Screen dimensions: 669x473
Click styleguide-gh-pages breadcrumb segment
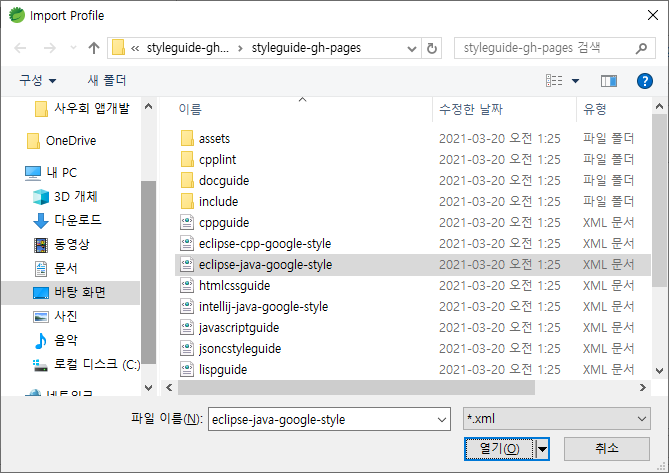click(306, 48)
